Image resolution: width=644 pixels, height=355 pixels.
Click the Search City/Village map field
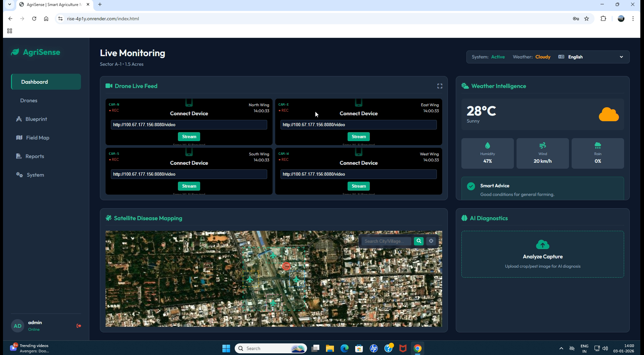pyautogui.click(x=386, y=241)
